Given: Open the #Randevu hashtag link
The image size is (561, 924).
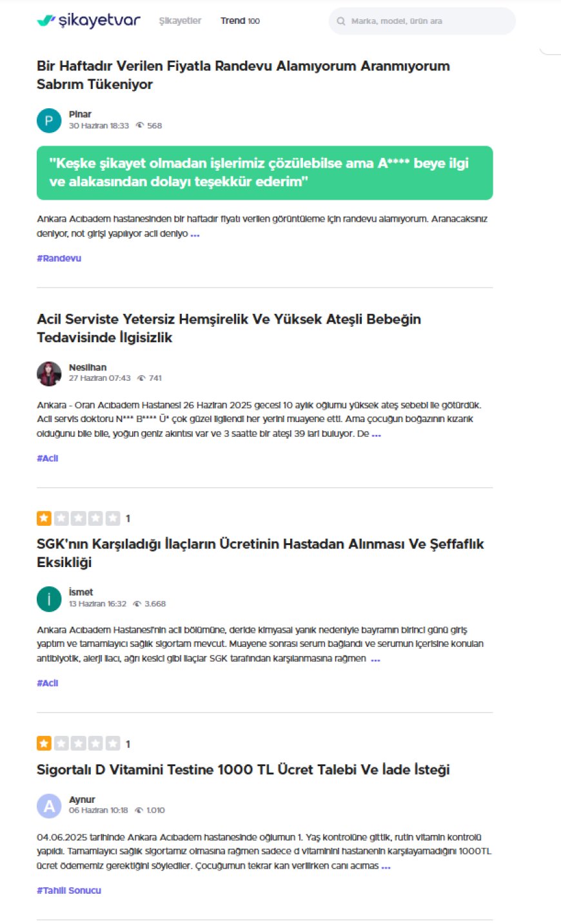Looking at the screenshot, I should [59, 258].
